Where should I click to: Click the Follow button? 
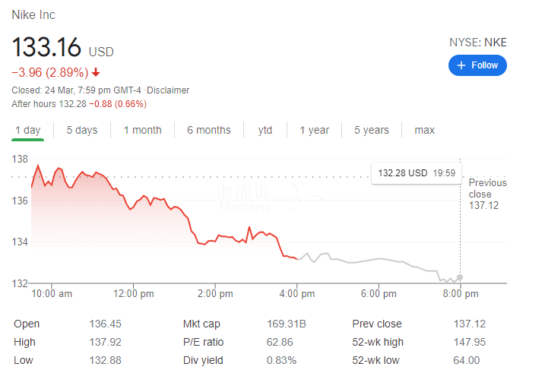click(477, 65)
